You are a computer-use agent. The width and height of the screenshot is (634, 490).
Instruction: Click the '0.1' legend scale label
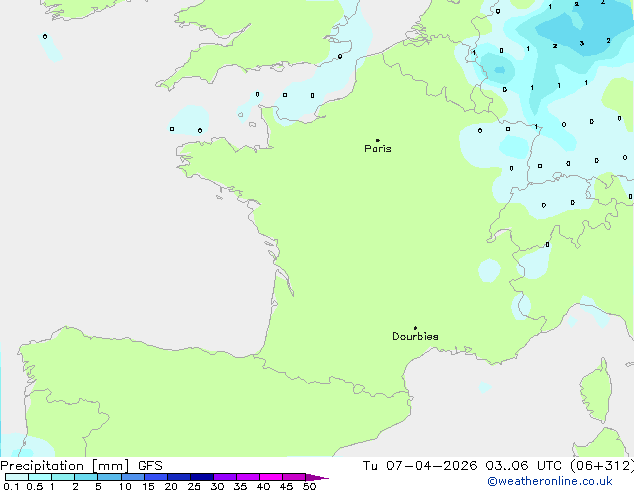pos(11,486)
